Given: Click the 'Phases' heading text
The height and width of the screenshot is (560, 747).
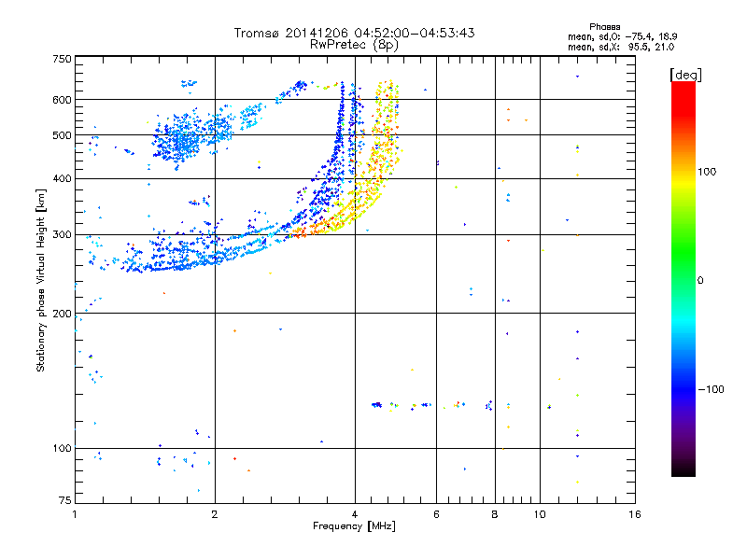Looking at the screenshot, I should coord(604,27).
